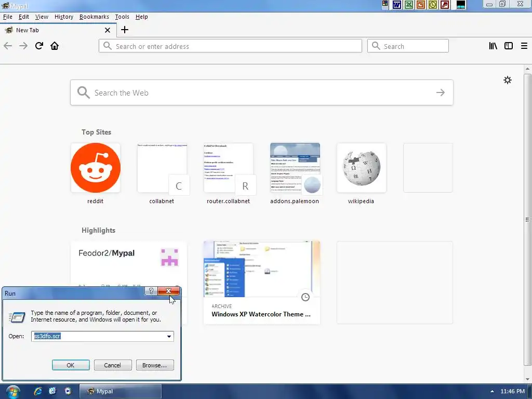
Task: Open new tab page settings gear
Action: point(508,80)
